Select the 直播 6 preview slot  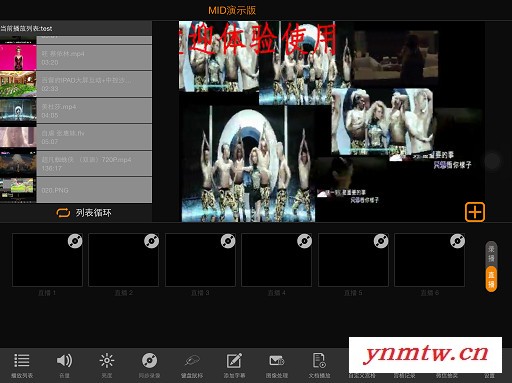[x=430, y=260]
